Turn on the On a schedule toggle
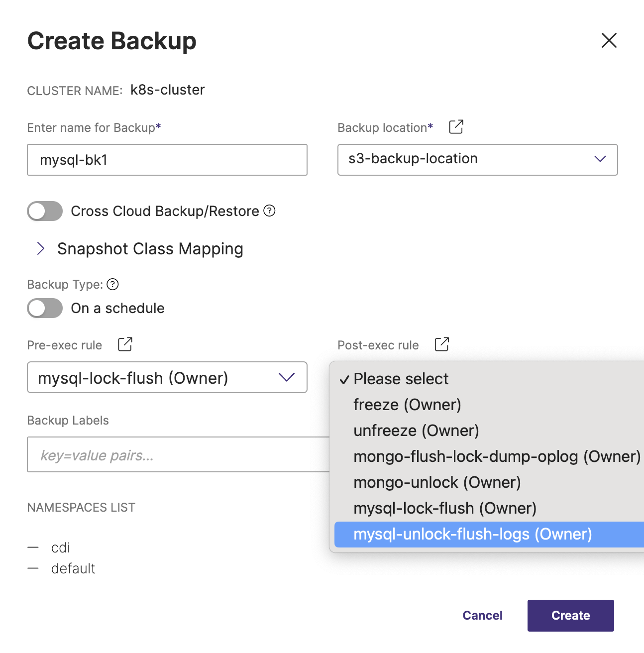The image size is (644, 653). tap(45, 308)
